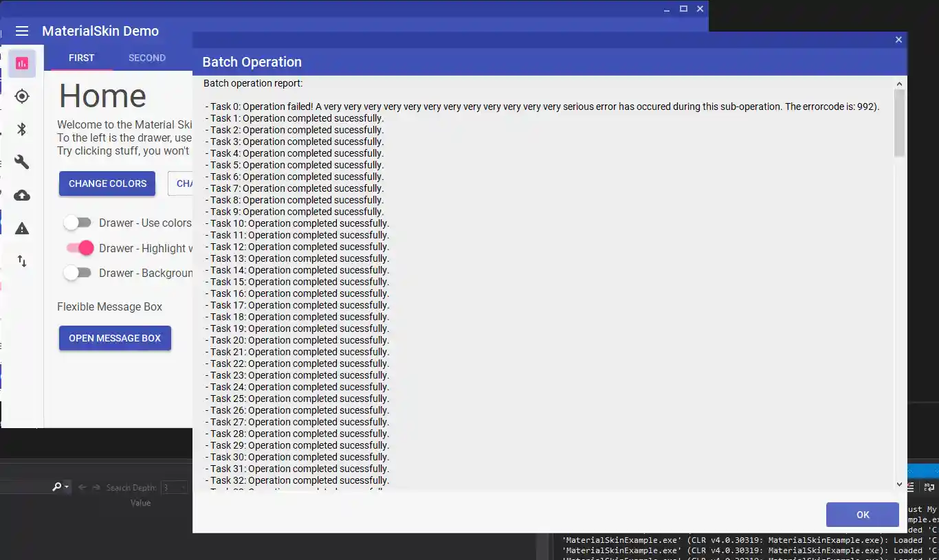
Task: Dismiss the Batch Operation dialog with OK
Action: [x=862, y=514]
